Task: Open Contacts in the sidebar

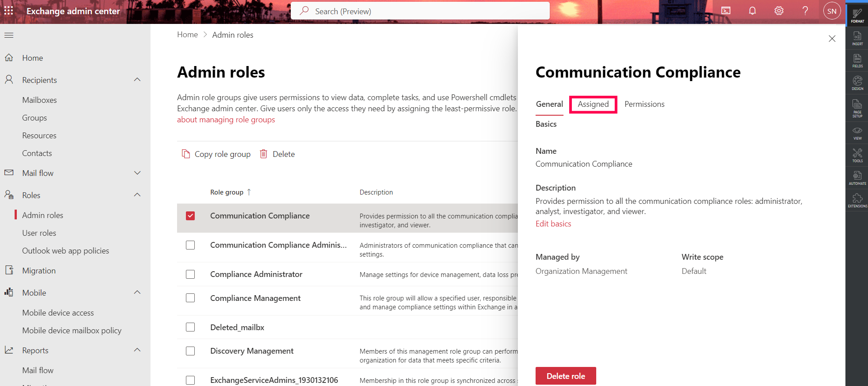Action: coord(37,153)
